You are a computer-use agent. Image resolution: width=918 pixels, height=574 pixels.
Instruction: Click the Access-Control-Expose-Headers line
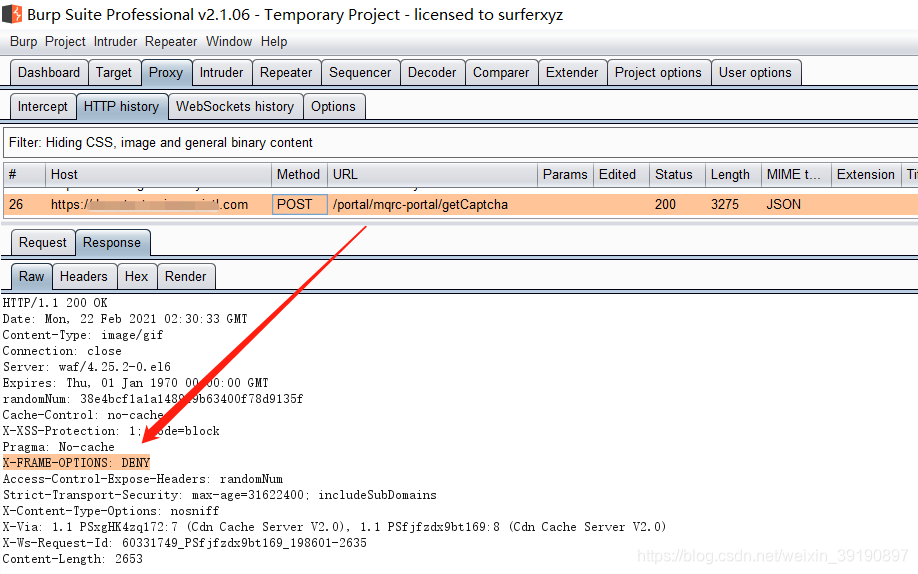[142, 479]
